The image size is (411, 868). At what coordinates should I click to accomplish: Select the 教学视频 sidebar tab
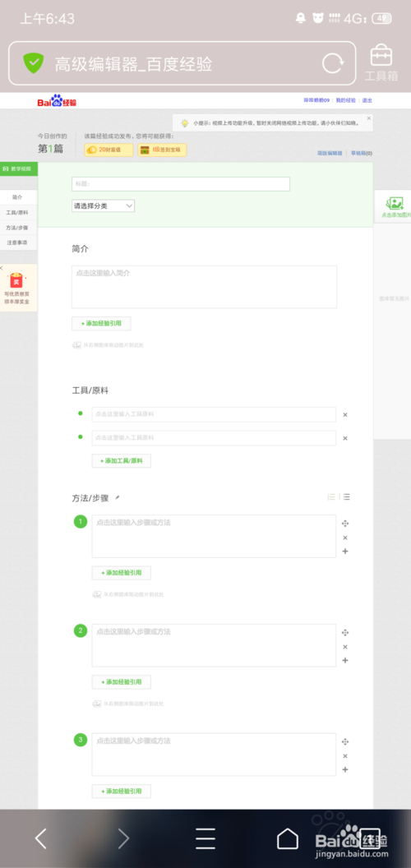18,169
